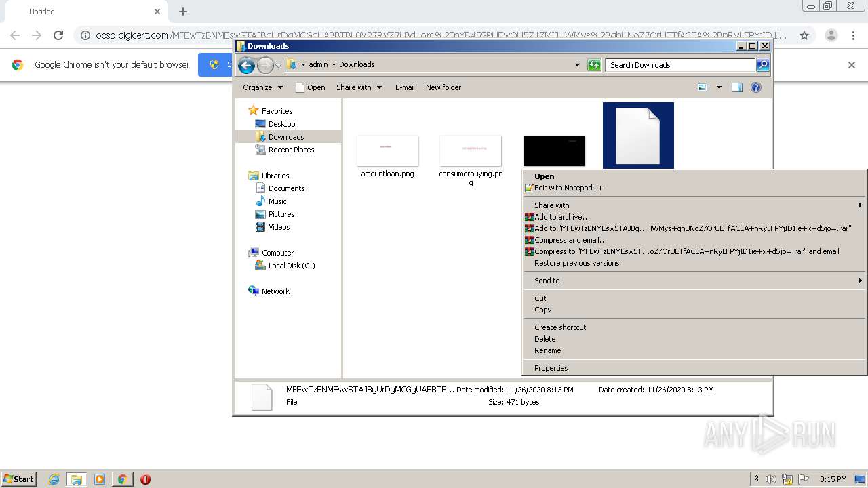Screen dimensions: 868x488
Task: Open the Videos library
Action: pos(279,227)
